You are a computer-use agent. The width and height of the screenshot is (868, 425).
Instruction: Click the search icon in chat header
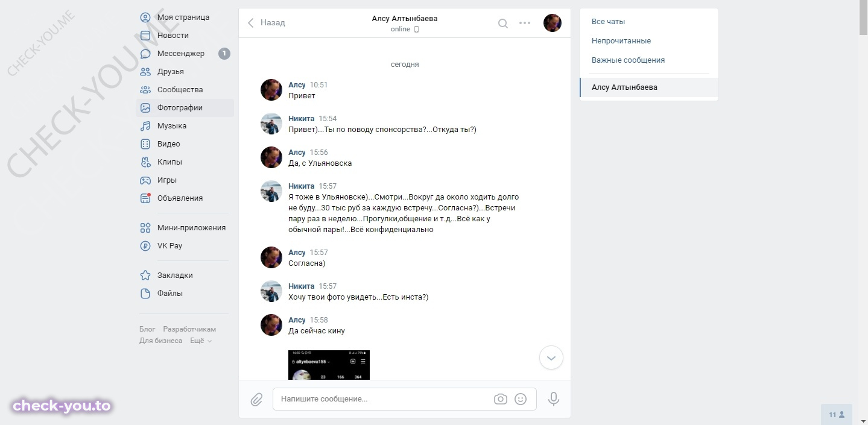pyautogui.click(x=502, y=24)
